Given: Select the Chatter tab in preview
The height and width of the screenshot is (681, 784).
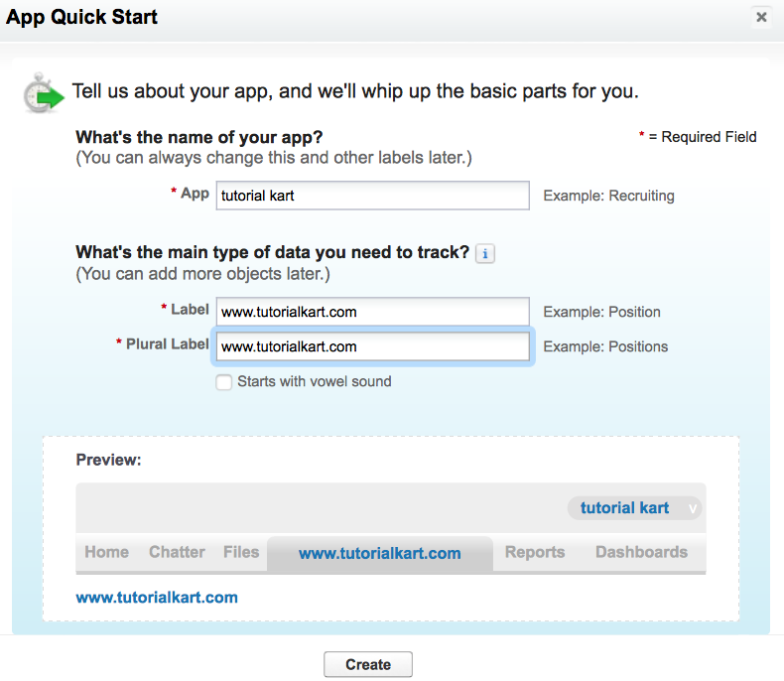Looking at the screenshot, I should click(x=177, y=552).
